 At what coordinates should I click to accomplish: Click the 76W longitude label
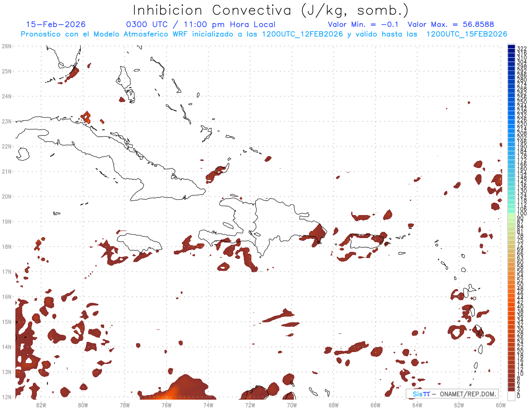166,405
